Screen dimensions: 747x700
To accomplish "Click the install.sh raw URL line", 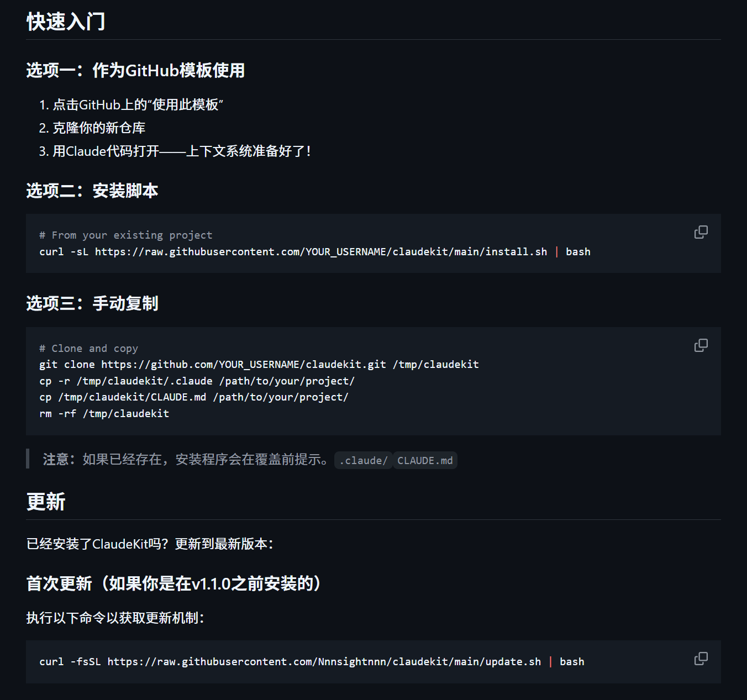I will pos(315,252).
